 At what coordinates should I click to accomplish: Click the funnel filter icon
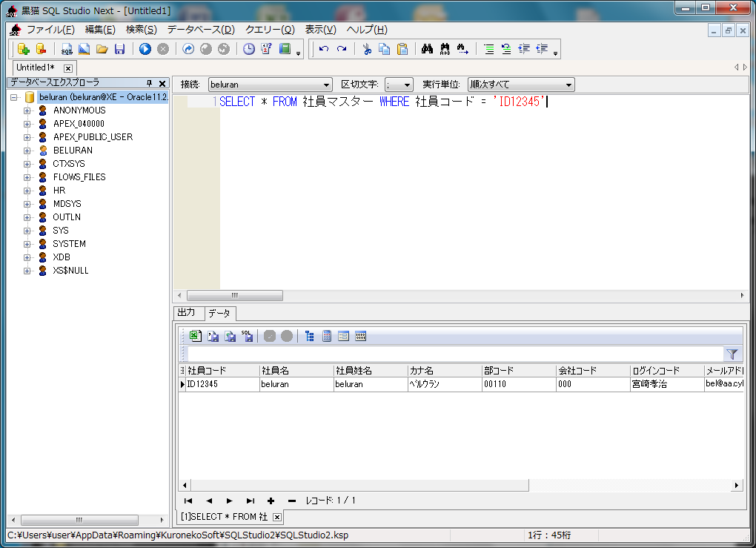pyautogui.click(x=732, y=354)
